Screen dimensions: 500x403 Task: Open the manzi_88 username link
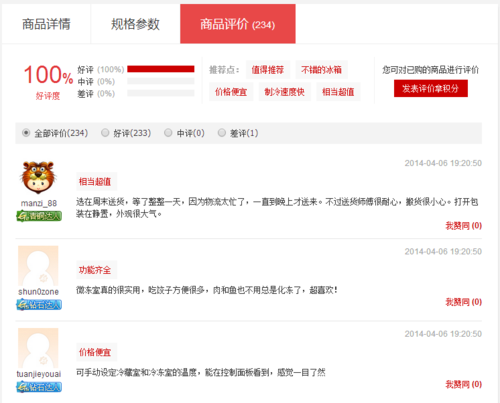[39, 203]
